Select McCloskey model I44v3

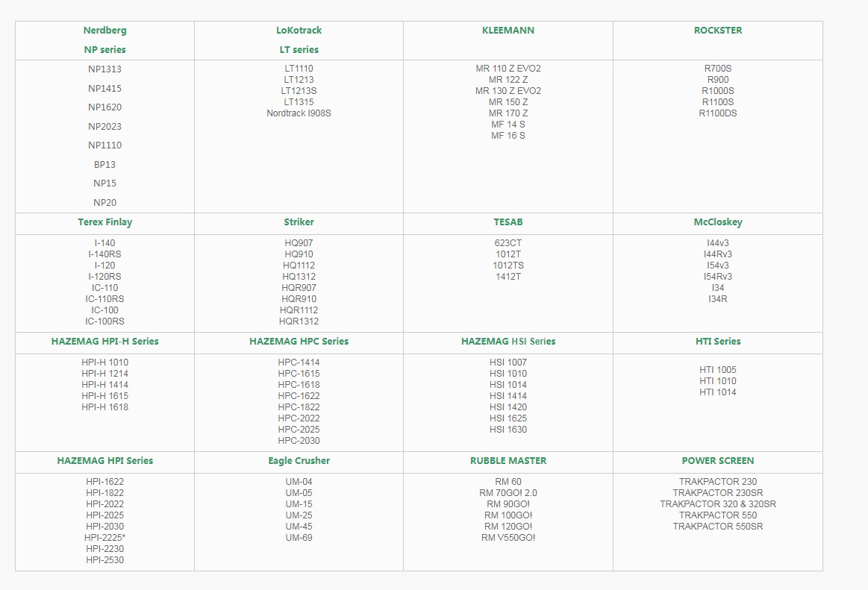718,243
